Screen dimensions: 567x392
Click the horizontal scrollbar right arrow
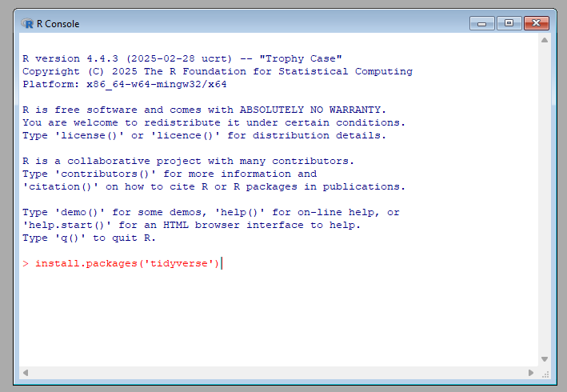[531, 373]
